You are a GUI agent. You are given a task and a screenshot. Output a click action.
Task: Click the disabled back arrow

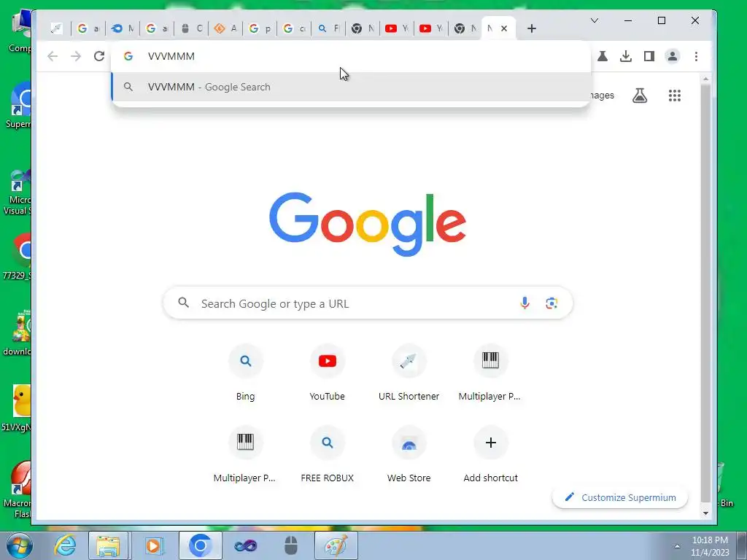coord(53,56)
